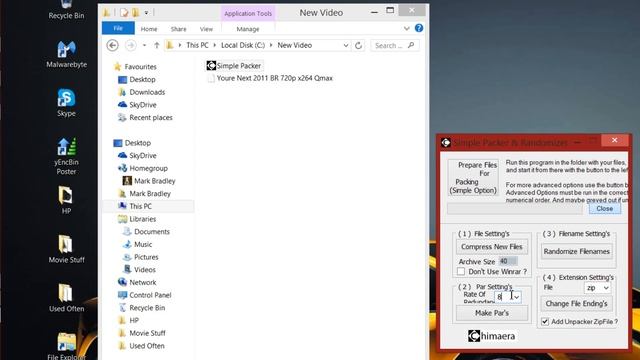Viewport: 640px width, 360px height.
Task: Open Recycle Bin desktop icon
Action: point(66,10)
